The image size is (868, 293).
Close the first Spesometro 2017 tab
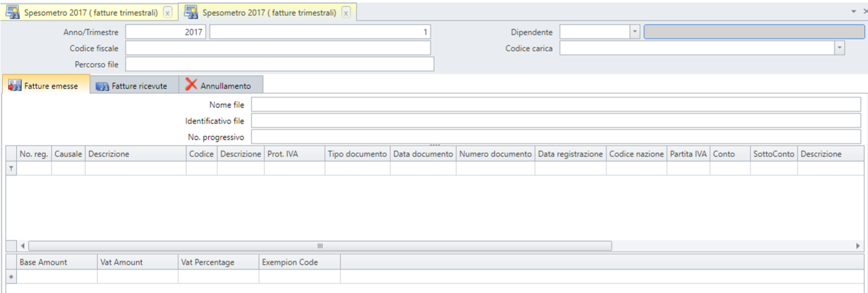click(168, 13)
